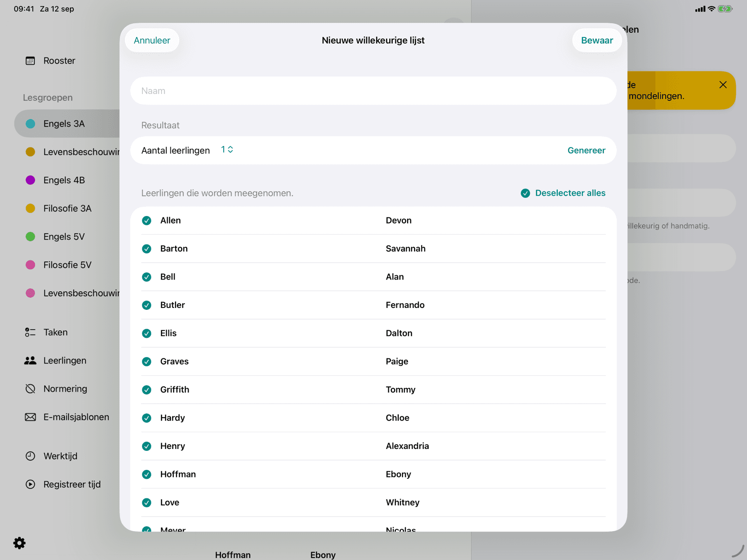Open the E-mailsjablonen envelope icon
747x560 pixels.
[x=30, y=417]
